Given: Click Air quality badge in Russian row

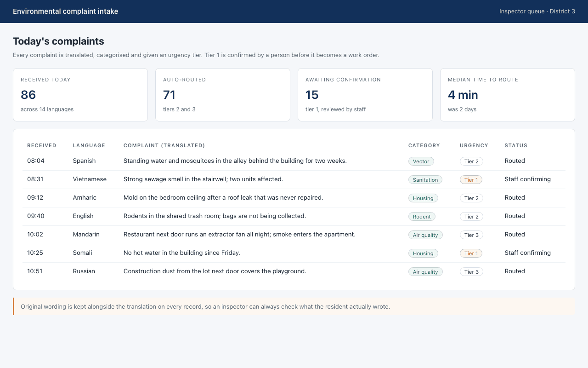Looking at the screenshot, I should point(425,272).
